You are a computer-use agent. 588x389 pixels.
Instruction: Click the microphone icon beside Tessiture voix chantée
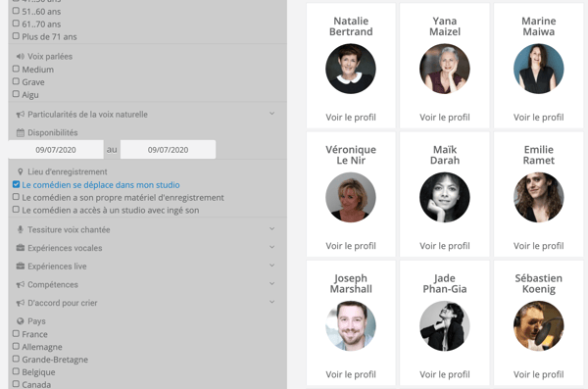[x=21, y=229]
